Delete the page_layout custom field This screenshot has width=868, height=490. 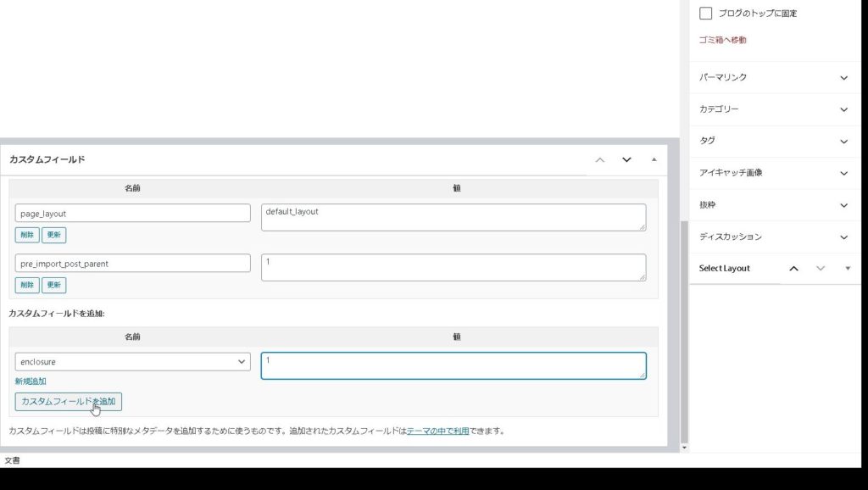pyautogui.click(x=27, y=235)
